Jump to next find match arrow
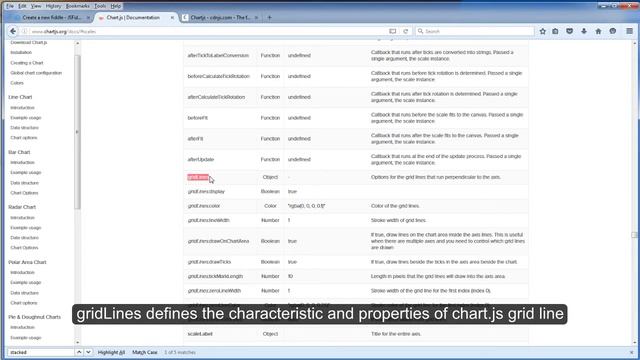This screenshot has height=360, width=640. coord(88,352)
